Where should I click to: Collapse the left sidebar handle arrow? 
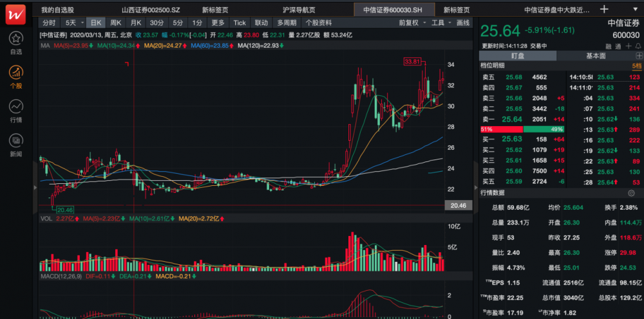click(35, 187)
